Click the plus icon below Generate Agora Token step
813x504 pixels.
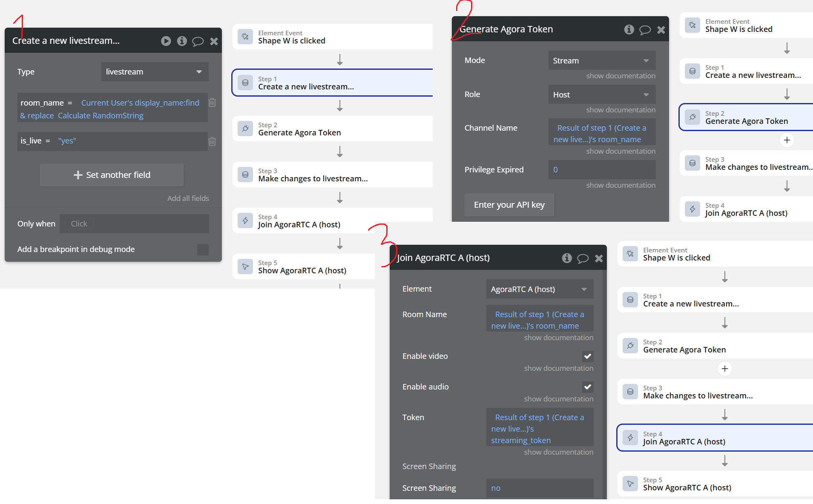point(787,140)
